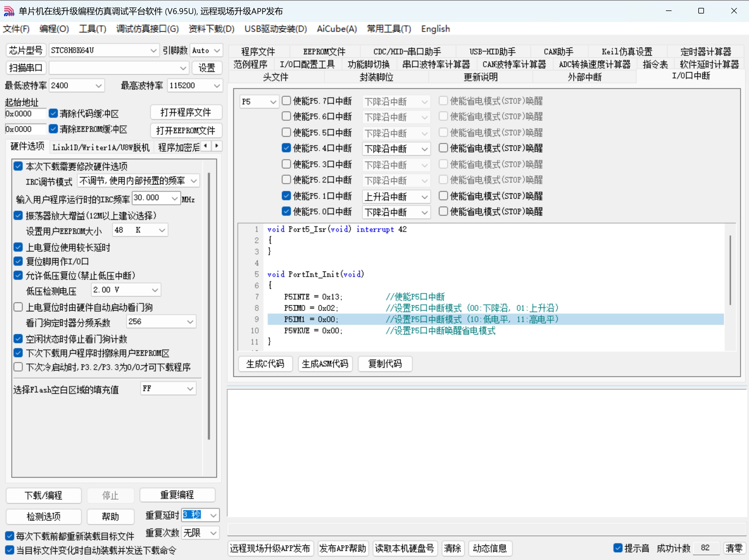The height and width of the screenshot is (560, 749).
Task: Open the AiCube(A) menu
Action: (x=337, y=29)
